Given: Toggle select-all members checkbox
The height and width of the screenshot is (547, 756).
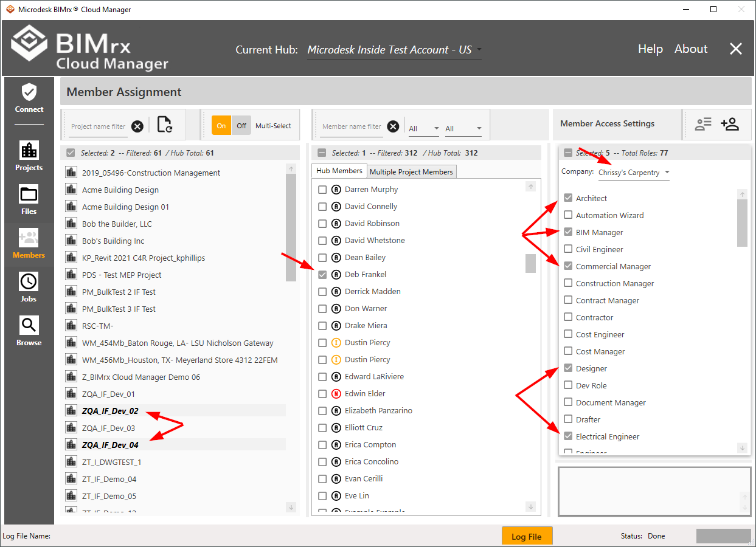Looking at the screenshot, I should (x=322, y=153).
